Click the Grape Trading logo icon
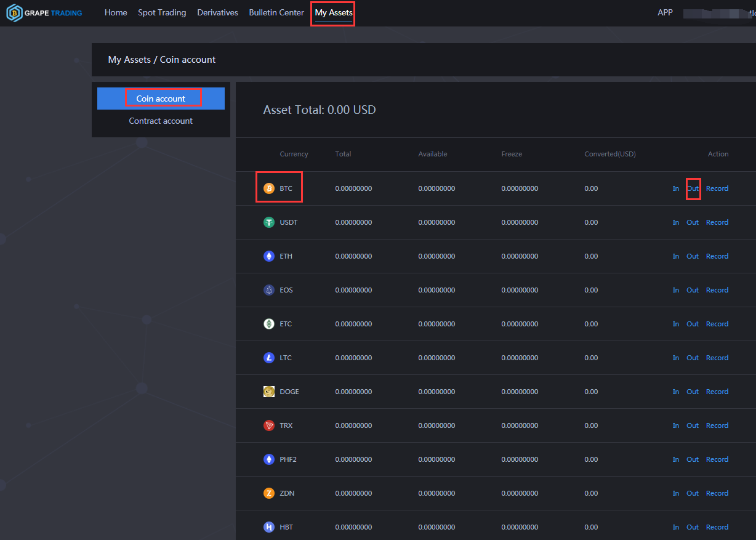Viewport: 756px width, 540px height. [14, 13]
